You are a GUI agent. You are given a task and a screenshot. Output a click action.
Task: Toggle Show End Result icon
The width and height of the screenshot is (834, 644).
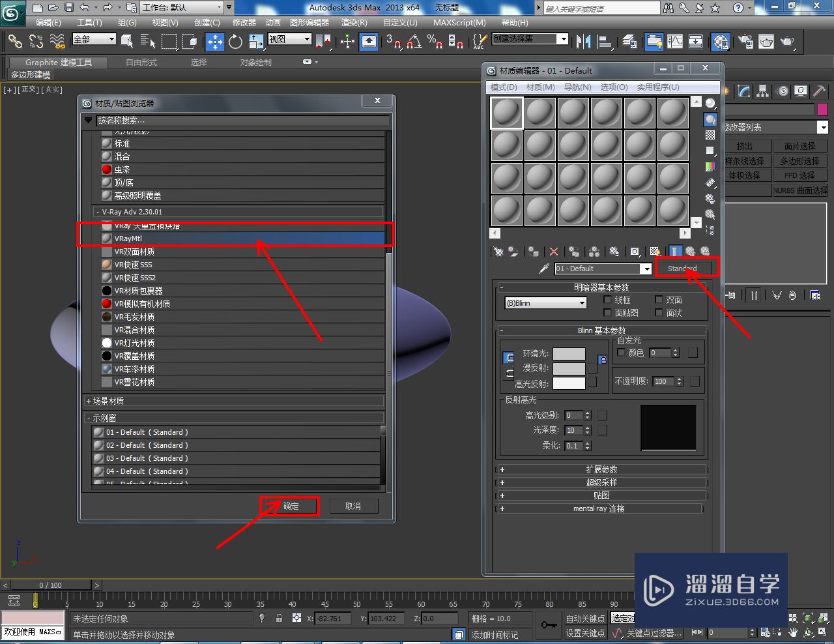676,252
